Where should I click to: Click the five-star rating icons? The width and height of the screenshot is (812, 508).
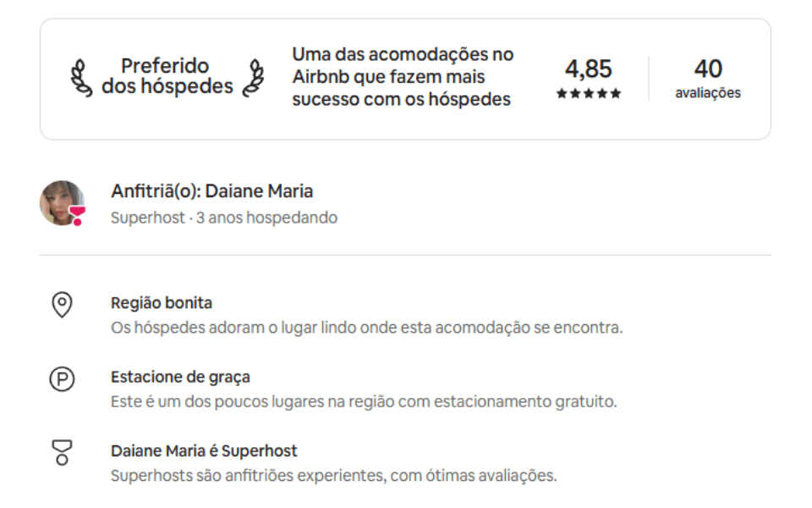[589, 94]
